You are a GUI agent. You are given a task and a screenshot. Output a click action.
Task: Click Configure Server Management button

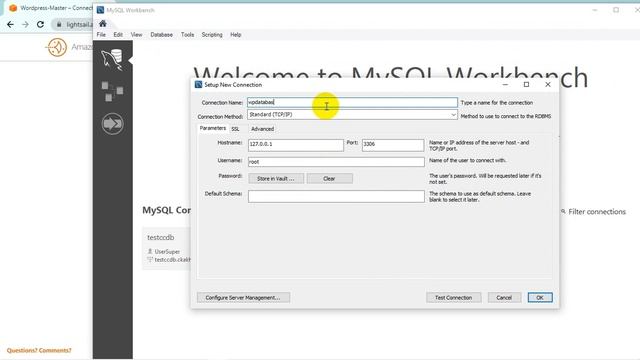point(243,298)
